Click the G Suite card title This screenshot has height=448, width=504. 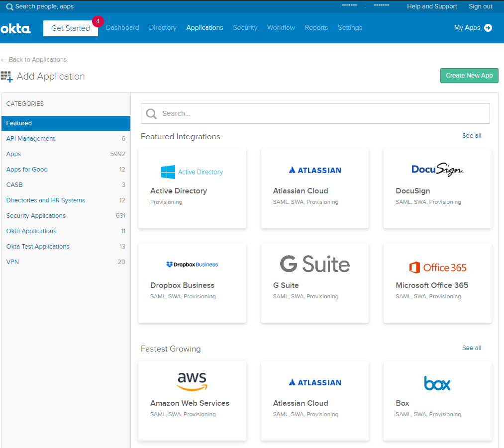pos(286,285)
